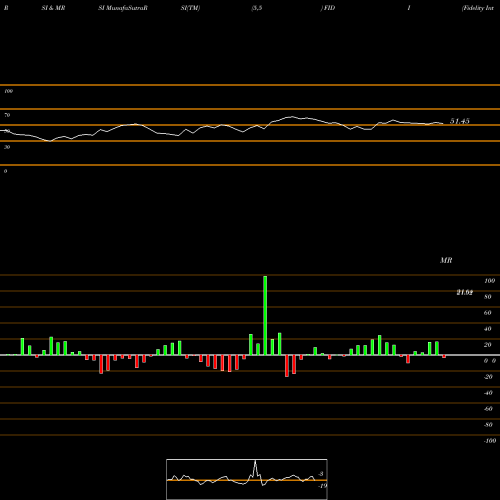
Task: Click the '(Fidelity Int' header text
Action: (478, 8)
